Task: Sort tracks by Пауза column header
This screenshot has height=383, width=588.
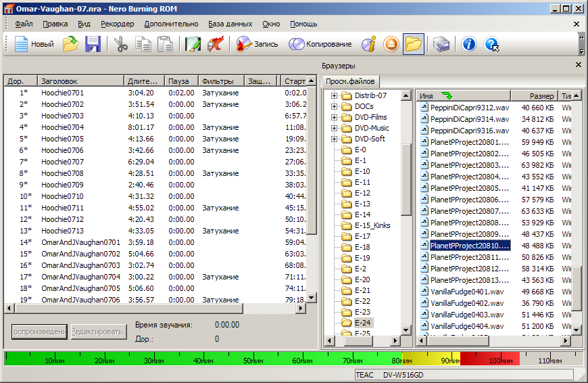Action: pos(182,81)
